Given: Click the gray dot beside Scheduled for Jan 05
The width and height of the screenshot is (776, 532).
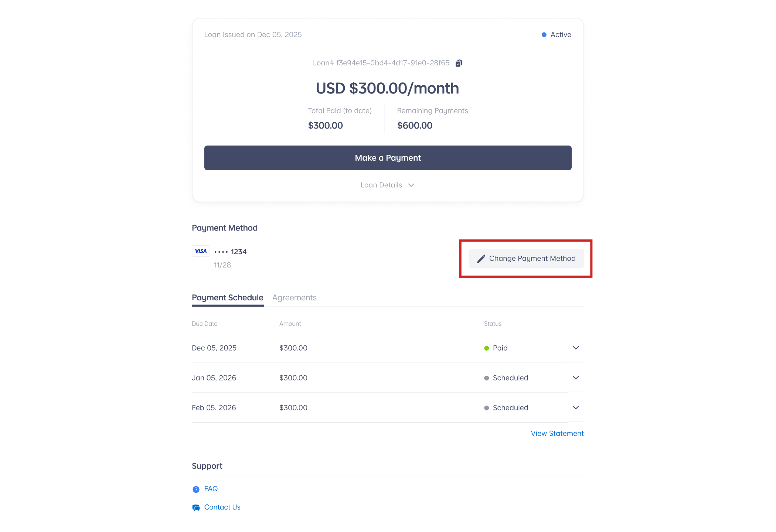Looking at the screenshot, I should 486,378.
